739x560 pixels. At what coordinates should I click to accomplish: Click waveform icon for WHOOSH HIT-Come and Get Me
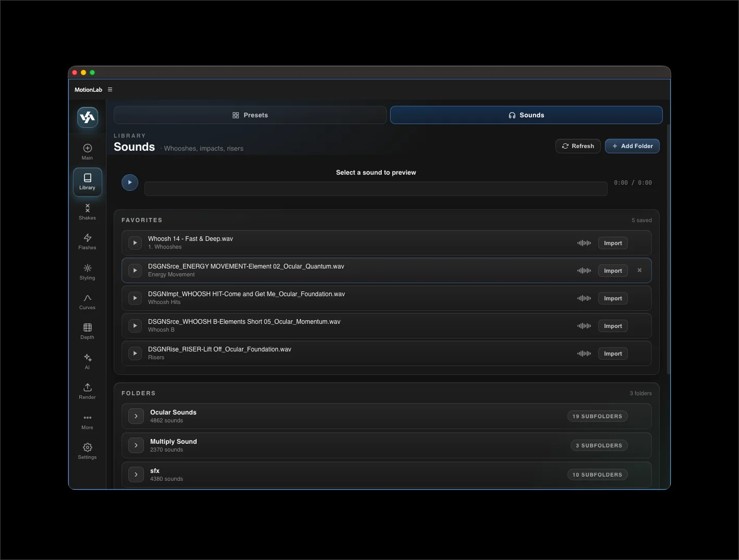click(x=584, y=298)
